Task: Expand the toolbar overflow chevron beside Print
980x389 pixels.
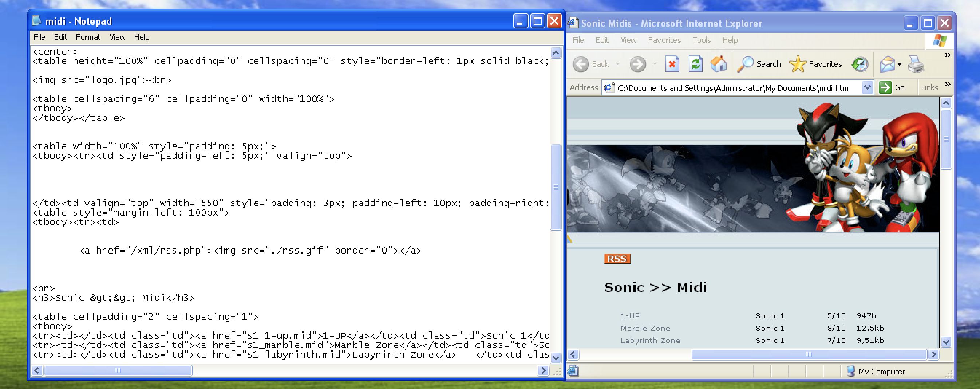Action: (948, 55)
